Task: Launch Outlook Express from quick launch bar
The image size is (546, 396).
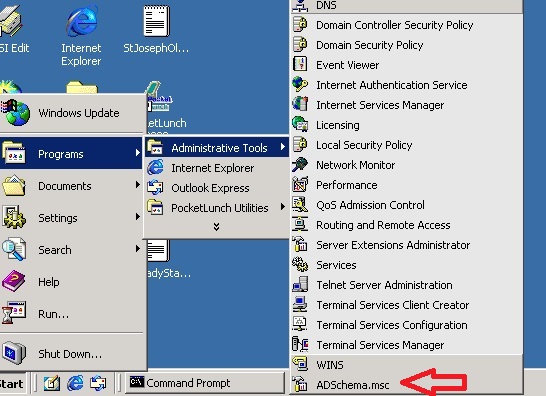Action: coord(98,383)
